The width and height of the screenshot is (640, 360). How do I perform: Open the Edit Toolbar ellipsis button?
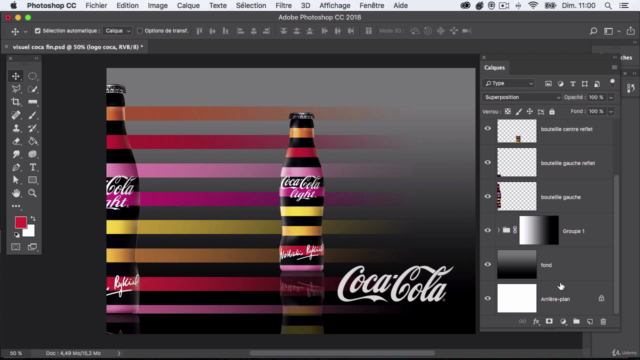point(16,206)
